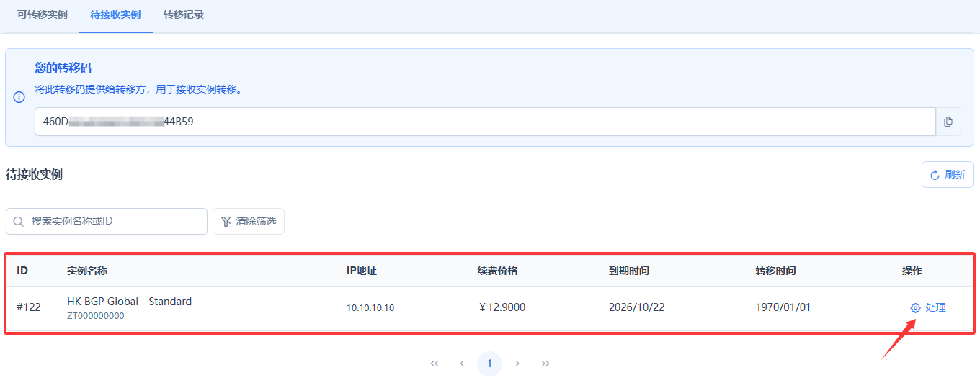Click the 续费价格 column header

[497, 271]
